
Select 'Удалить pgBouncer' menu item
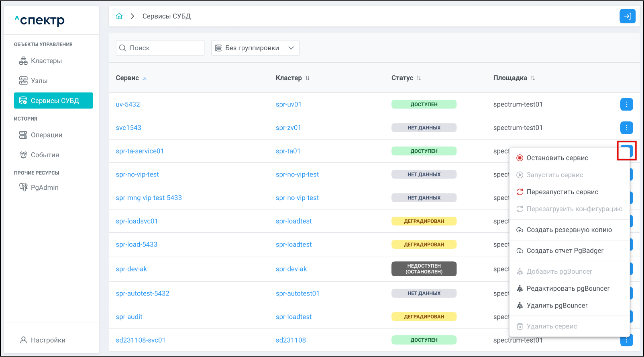tap(556, 306)
